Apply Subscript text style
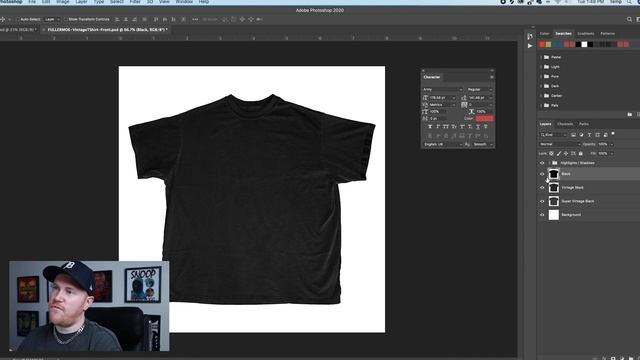 [x=470, y=127]
